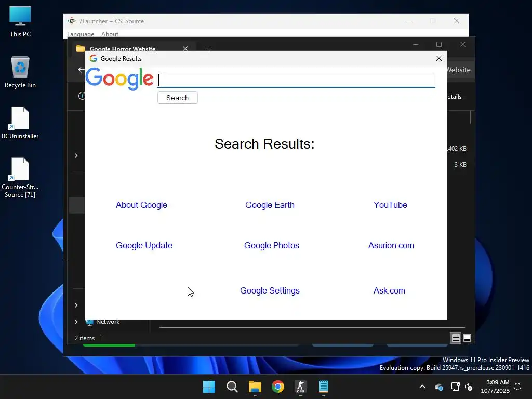Image resolution: width=532 pixels, height=399 pixels.
Task: Click the OneDrive tray icon
Action: [438, 387]
